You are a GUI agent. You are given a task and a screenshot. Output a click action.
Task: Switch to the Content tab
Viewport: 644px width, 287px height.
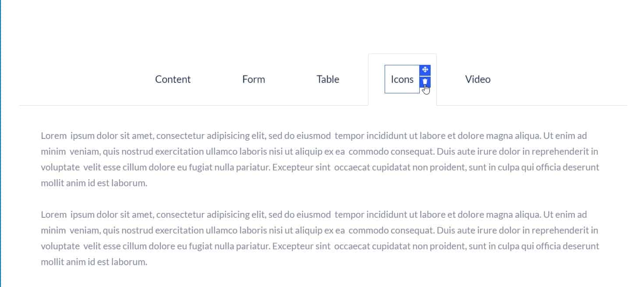pos(173,79)
